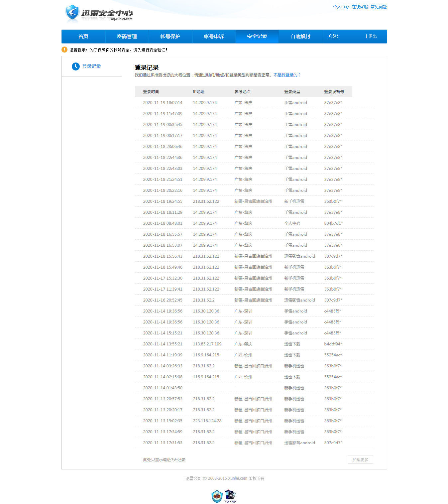Click the shield certification badge in footer

217,496
